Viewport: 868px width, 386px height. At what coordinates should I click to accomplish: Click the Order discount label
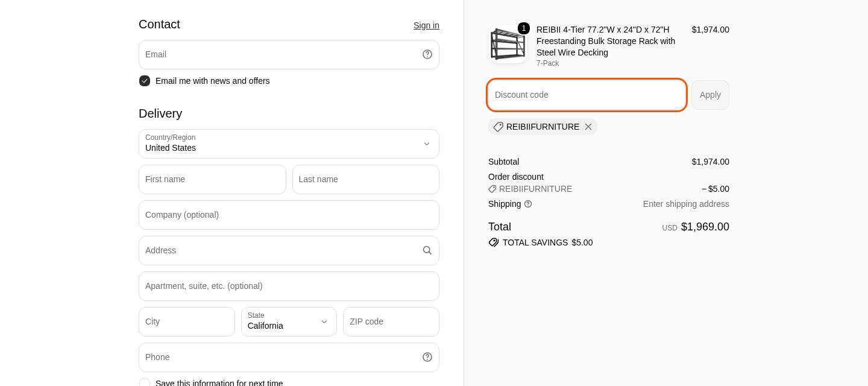point(516,177)
